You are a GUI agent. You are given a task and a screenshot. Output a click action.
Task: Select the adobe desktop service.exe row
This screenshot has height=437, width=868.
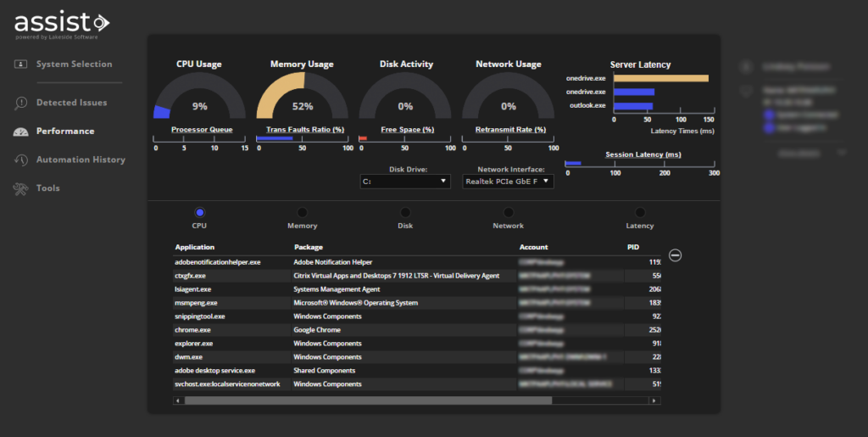click(417, 371)
